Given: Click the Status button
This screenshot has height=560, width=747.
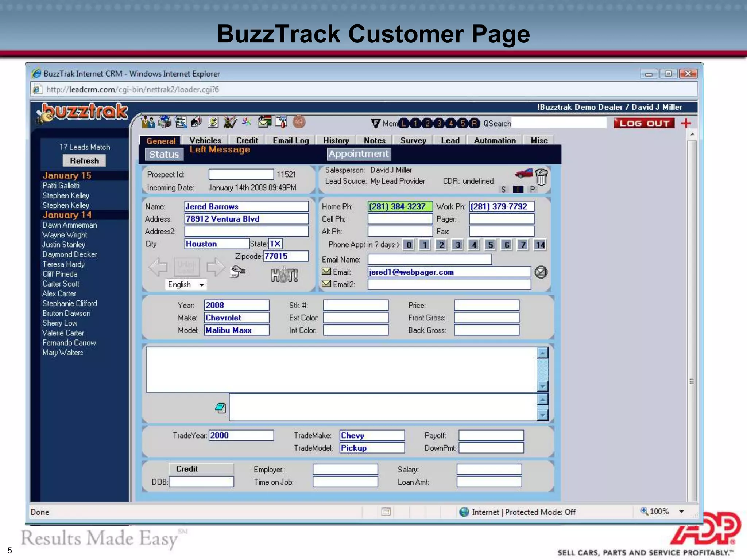Looking at the screenshot, I should click(164, 154).
